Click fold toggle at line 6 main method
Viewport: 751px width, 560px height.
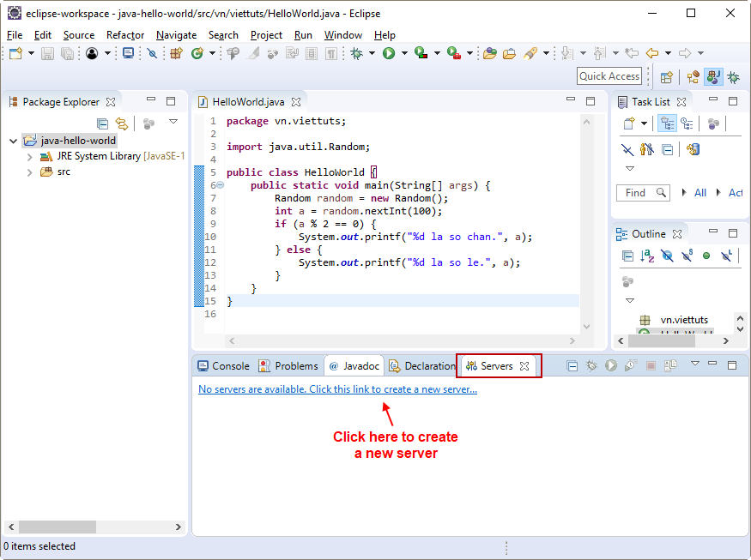[221, 185]
